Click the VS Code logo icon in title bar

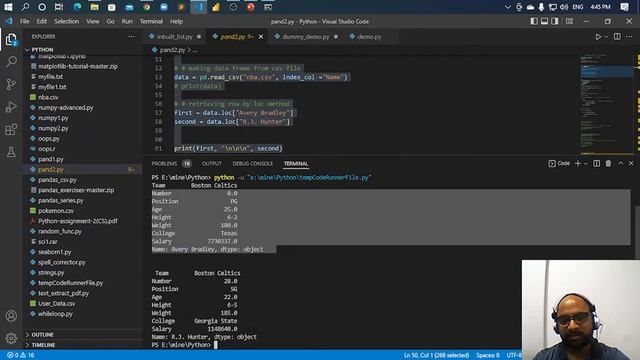pyautogui.click(x=9, y=21)
